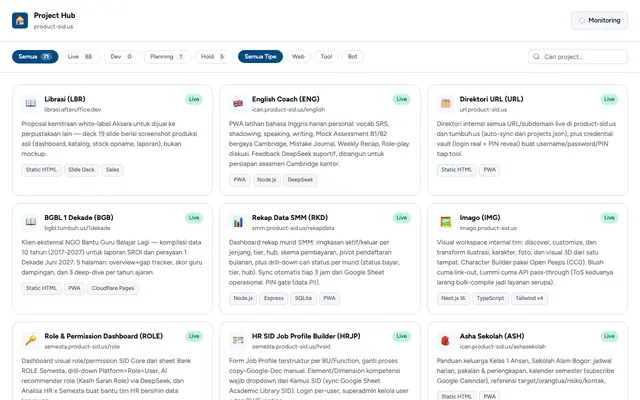Open the BGBL 1 Dekade (BGB) title
This screenshot has width=640, height=400.
[x=79, y=218]
